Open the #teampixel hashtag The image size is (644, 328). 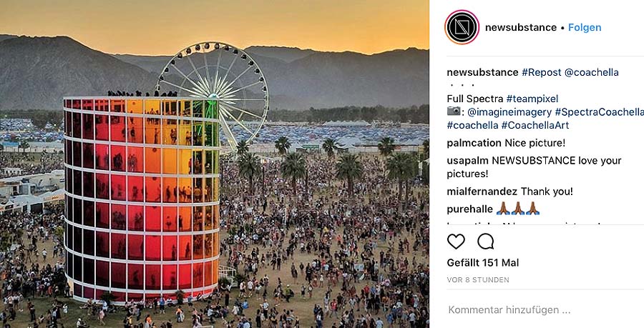(x=532, y=99)
